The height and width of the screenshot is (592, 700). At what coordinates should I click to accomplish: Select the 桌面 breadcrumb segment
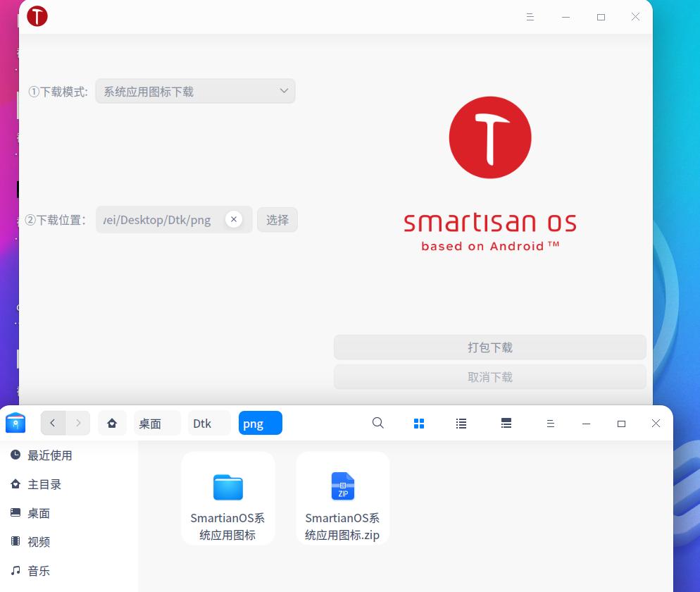pyautogui.click(x=157, y=423)
